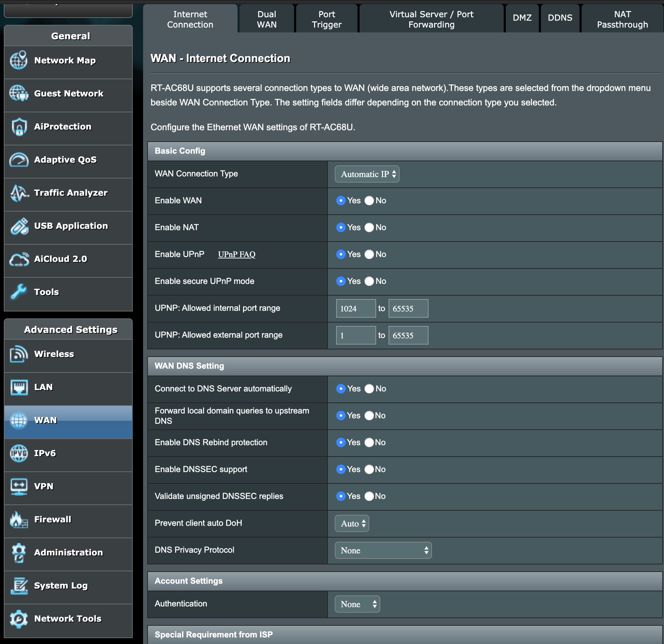Open the Traffic Analyzer panel
The width and height of the screenshot is (664, 644).
(x=70, y=193)
